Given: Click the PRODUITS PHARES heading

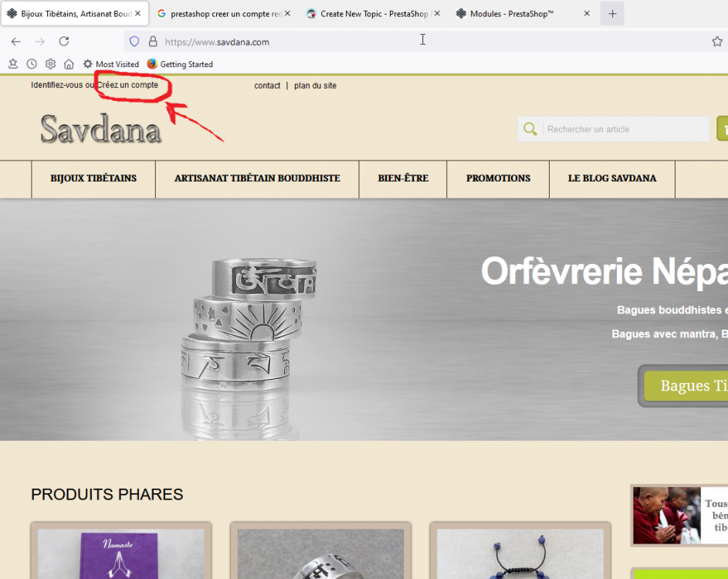Looking at the screenshot, I should coord(107,495).
